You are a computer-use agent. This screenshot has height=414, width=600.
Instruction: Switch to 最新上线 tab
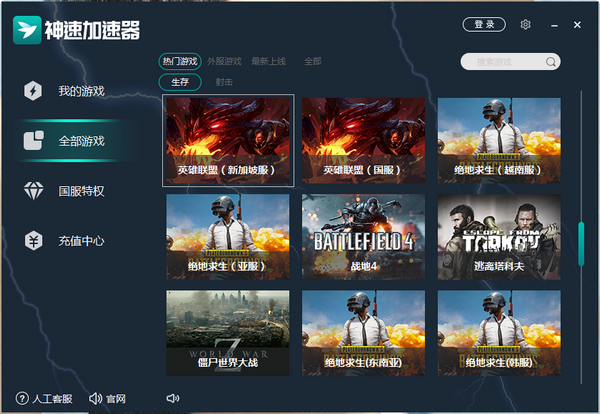pos(269,61)
